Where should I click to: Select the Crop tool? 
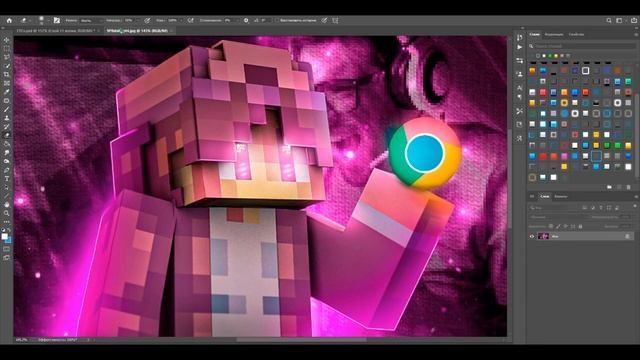pos(7,74)
